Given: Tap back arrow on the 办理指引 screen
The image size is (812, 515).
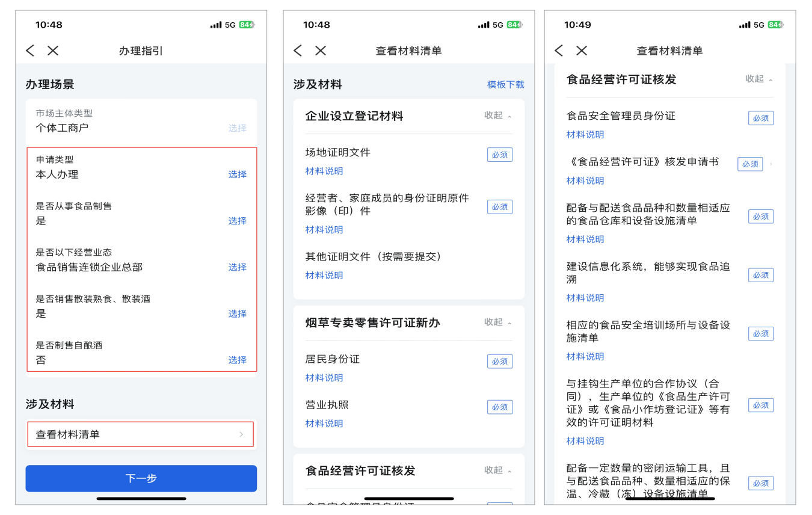Looking at the screenshot, I should 30,51.
